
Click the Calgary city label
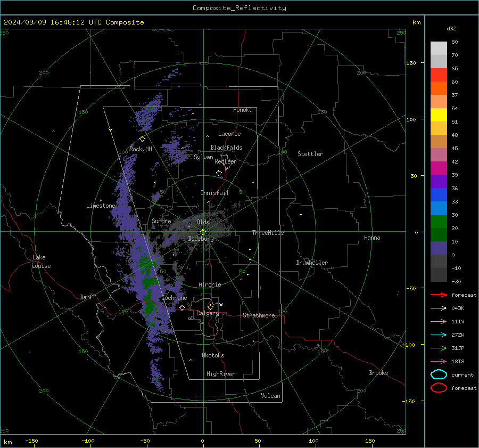click(x=208, y=313)
